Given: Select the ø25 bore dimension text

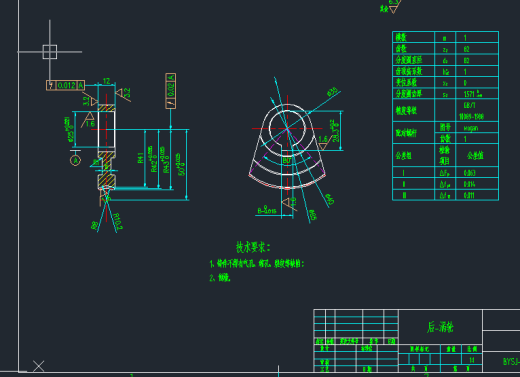Looking at the screenshot, I should 69,129.
